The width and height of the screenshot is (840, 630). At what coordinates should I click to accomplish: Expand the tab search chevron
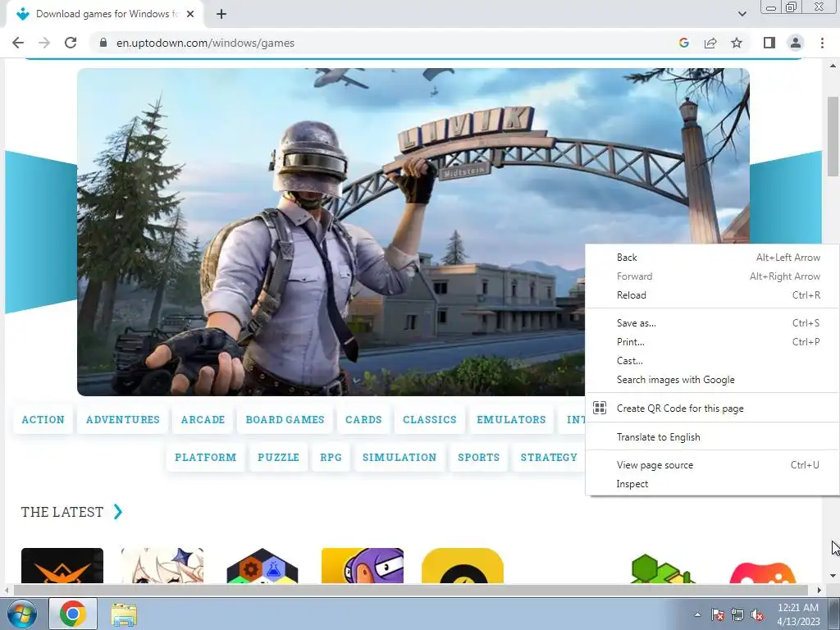tap(742, 14)
